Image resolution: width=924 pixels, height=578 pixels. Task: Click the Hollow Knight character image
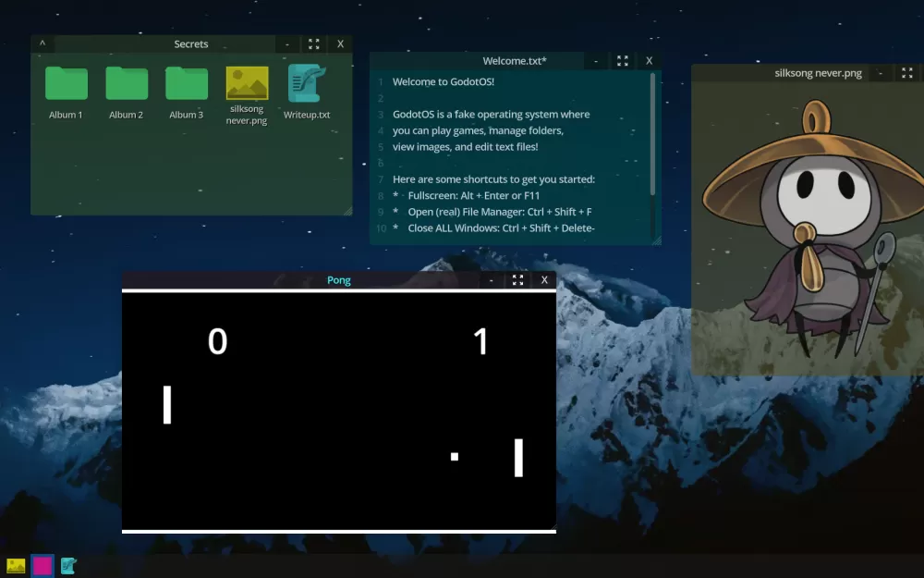(x=813, y=230)
